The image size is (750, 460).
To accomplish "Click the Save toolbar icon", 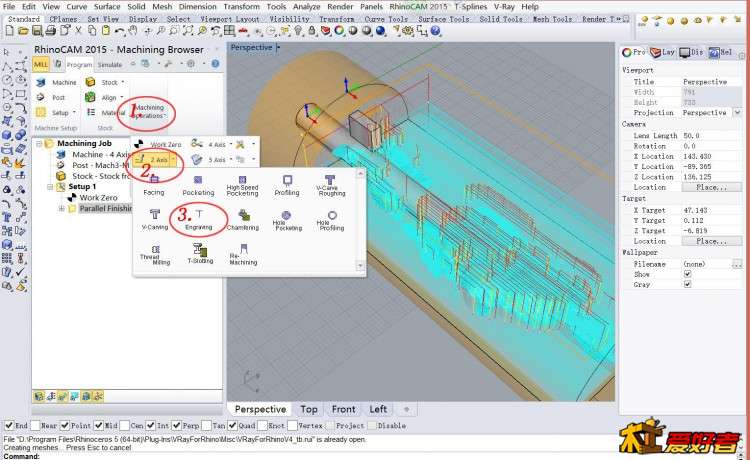I will 37,31.
